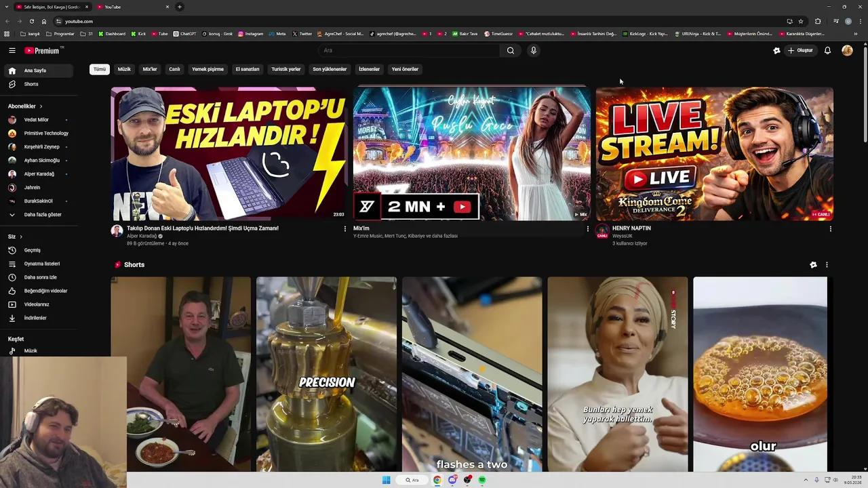Image resolution: width=868 pixels, height=488 pixels.
Task: Open the Puslu Gece Mix thumbnail
Action: coord(472,154)
